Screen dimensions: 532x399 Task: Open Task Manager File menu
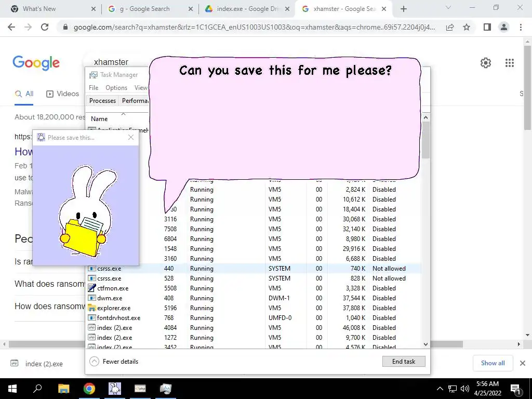point(94,88)
